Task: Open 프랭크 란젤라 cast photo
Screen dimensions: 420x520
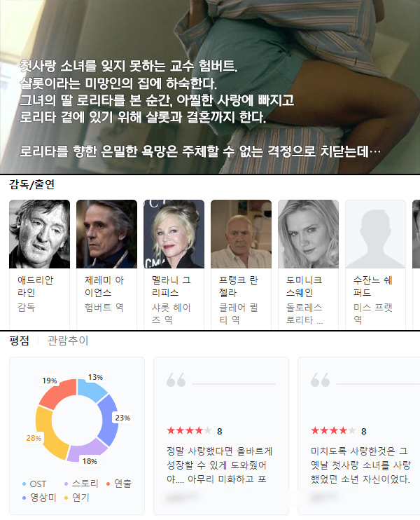Action: click(x=241, y=234)
